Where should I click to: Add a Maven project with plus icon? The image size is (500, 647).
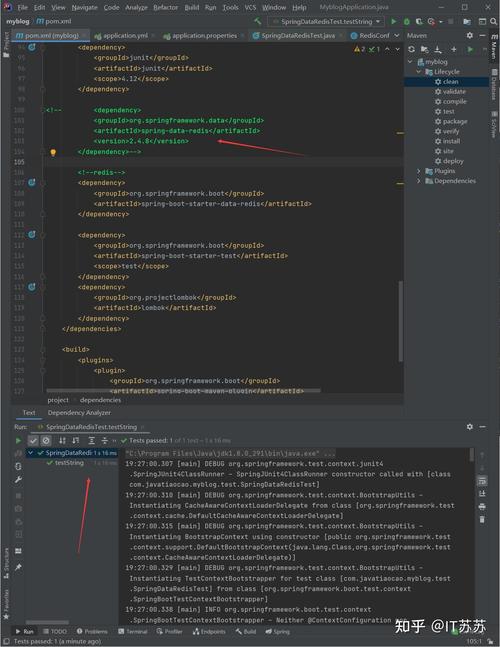tap(454, 49)
